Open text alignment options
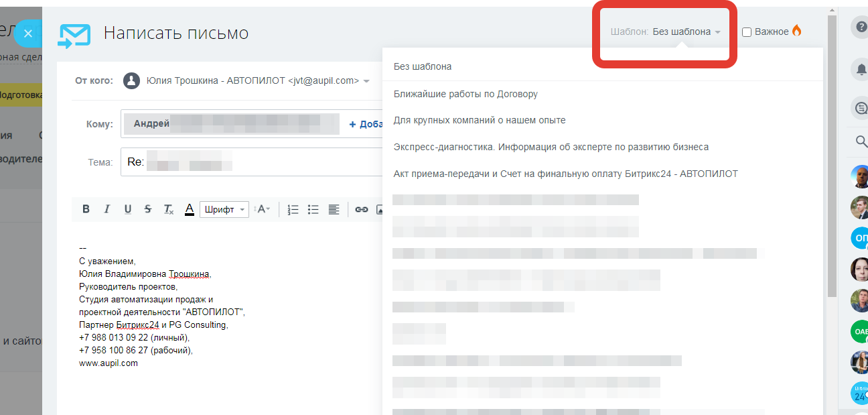Screen dimensions: 868x415 coord(334,209)
